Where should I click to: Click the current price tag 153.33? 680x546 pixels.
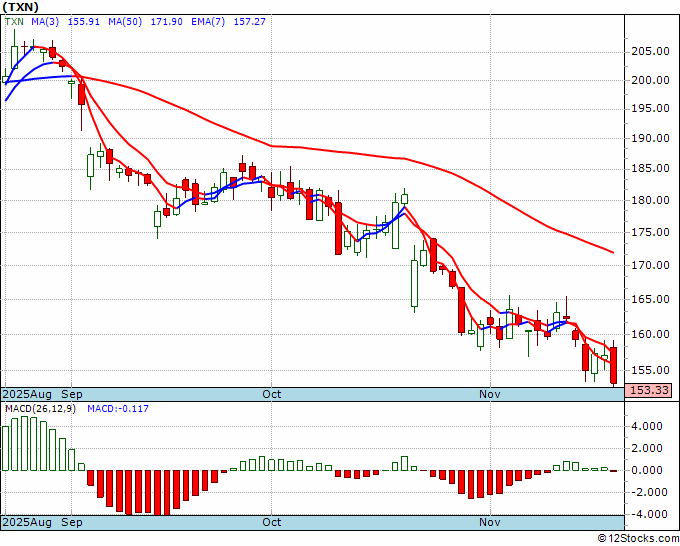click(x=649, y=390)
